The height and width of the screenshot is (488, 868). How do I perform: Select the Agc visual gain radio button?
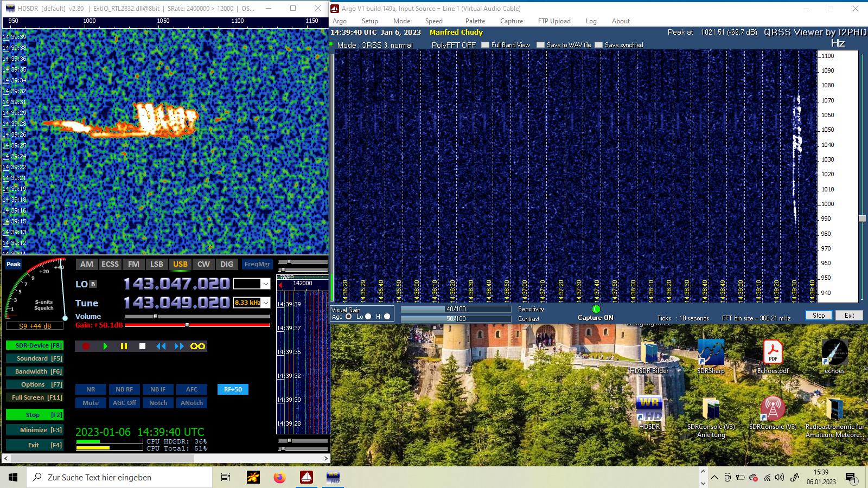[348, 317]
